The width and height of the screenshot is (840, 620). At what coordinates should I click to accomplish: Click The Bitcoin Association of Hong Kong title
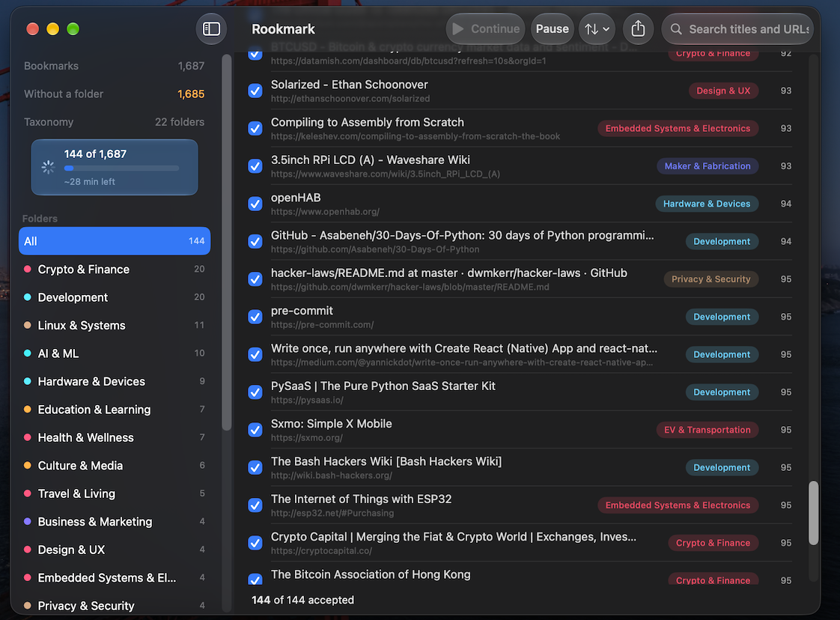[371, 574]
